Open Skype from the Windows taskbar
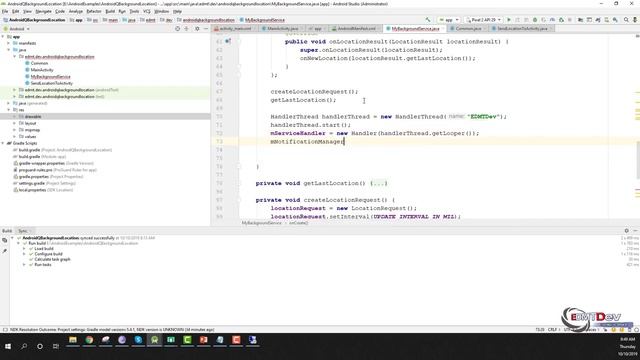The image size is (640, 360). point(138,340)
